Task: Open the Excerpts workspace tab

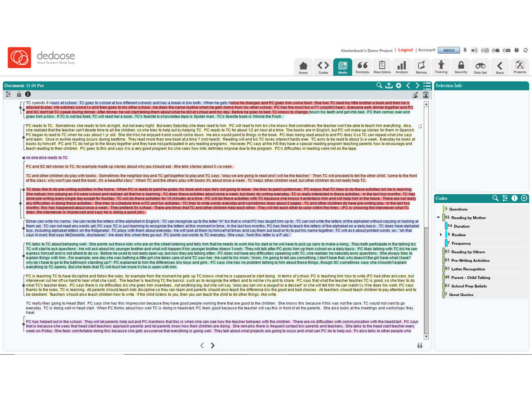Action: [362, 67]
